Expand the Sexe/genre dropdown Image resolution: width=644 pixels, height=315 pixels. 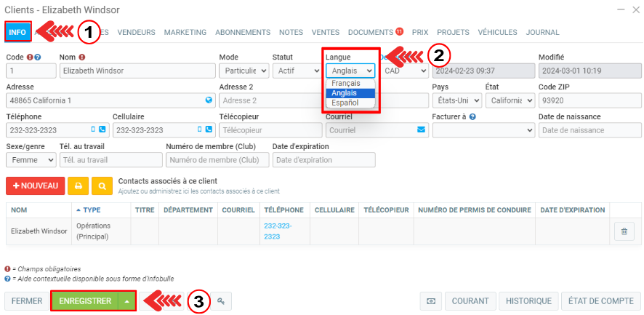coord(31,160)
